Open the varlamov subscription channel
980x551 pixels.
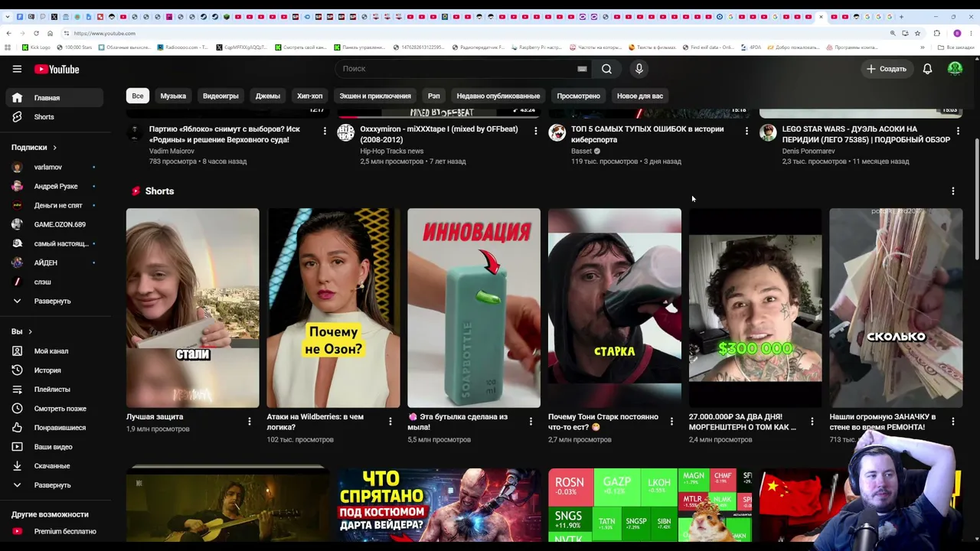53,167
